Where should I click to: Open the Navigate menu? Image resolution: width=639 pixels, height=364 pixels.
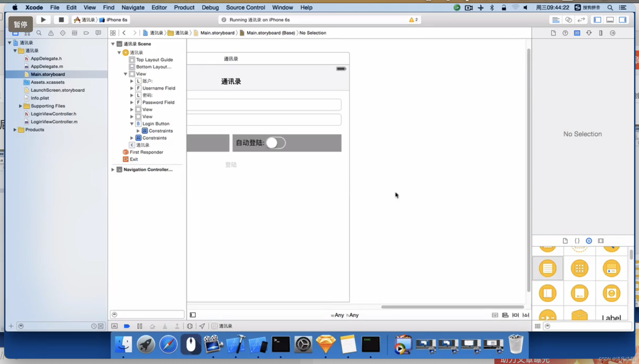[133, 7]
